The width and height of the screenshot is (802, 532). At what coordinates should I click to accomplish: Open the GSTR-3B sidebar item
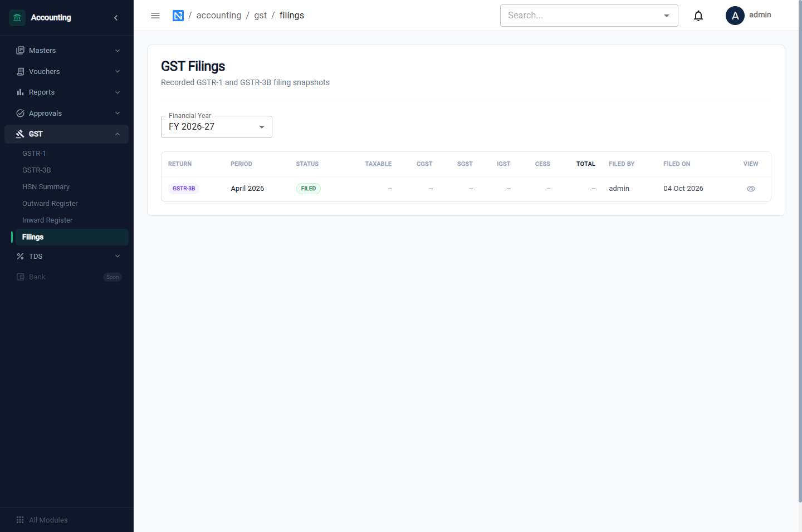[x=37, y=170]
